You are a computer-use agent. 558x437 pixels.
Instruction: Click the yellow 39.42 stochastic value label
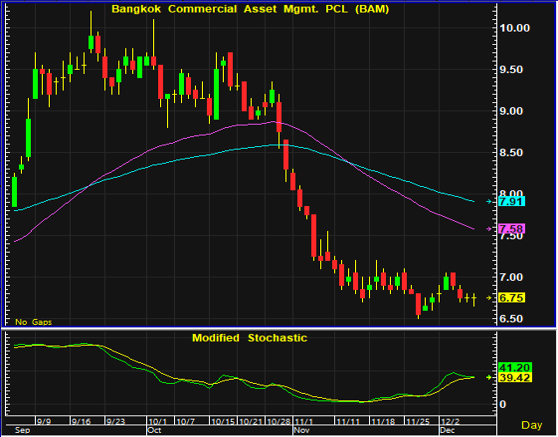click(x=515, y=378)
